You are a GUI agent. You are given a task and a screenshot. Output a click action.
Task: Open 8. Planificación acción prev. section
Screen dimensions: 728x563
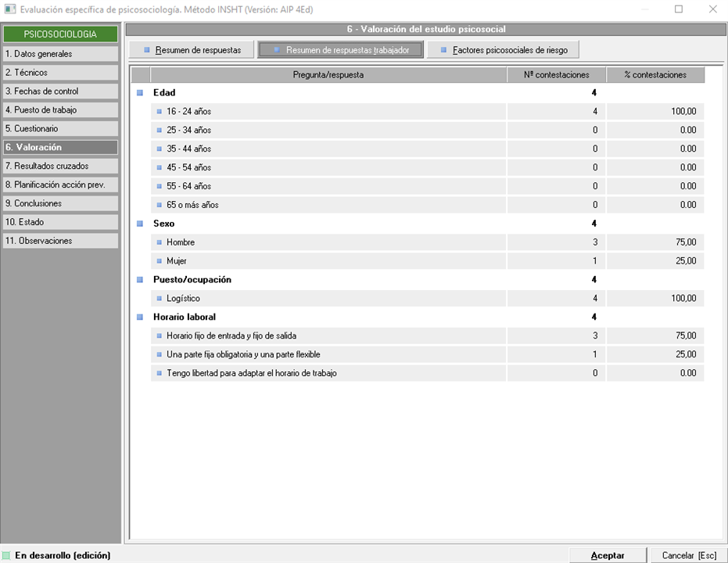[60, 185]
